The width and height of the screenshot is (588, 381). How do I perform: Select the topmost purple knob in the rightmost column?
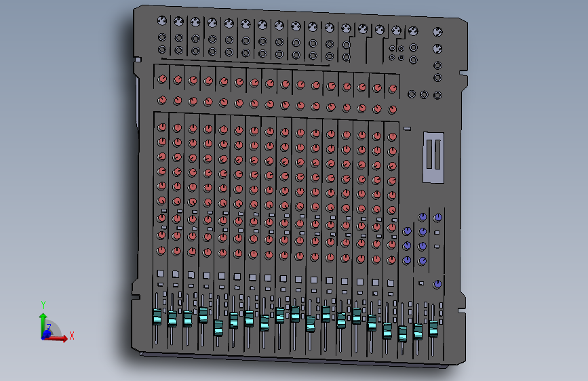tap(437, 218)
